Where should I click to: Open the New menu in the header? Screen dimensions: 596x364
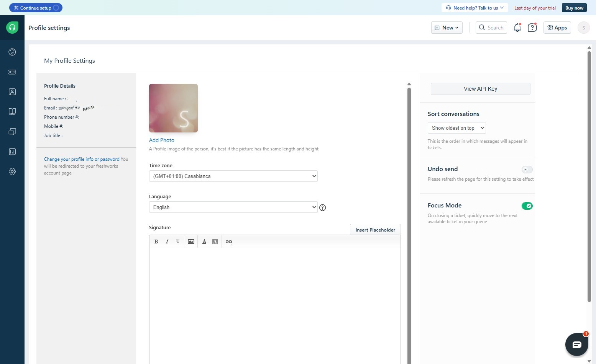pyautogui.click(x=447, y=28)
